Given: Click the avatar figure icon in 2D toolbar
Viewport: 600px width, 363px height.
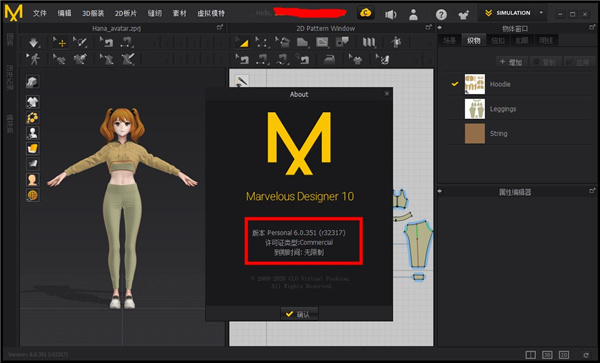Looking at the screenshot, I should [396, 42].
